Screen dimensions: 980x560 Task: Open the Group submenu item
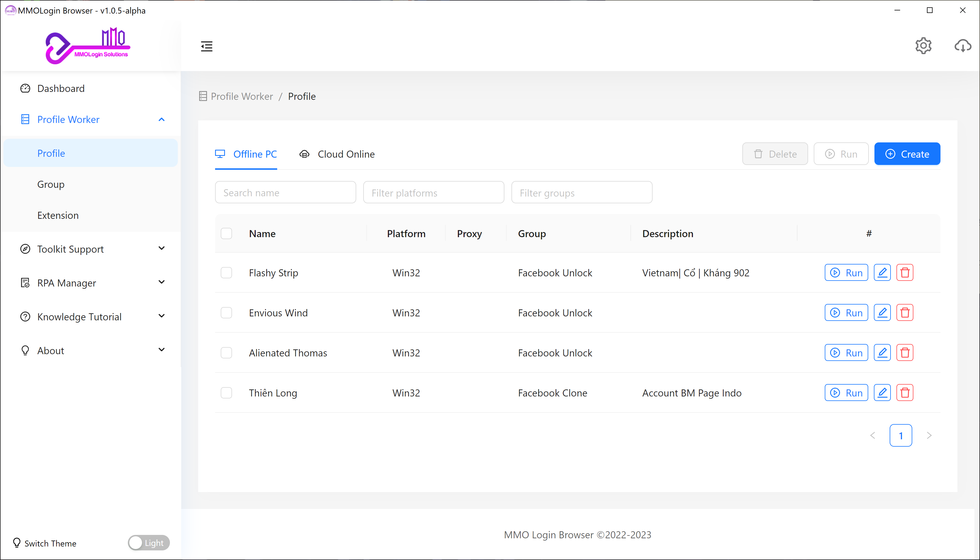pyautogui.click(x=51, y=184)
